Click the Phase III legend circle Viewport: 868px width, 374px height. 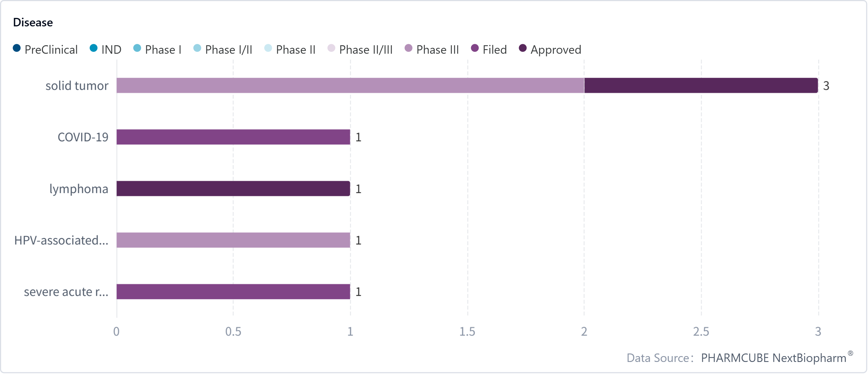pos(408,48)
